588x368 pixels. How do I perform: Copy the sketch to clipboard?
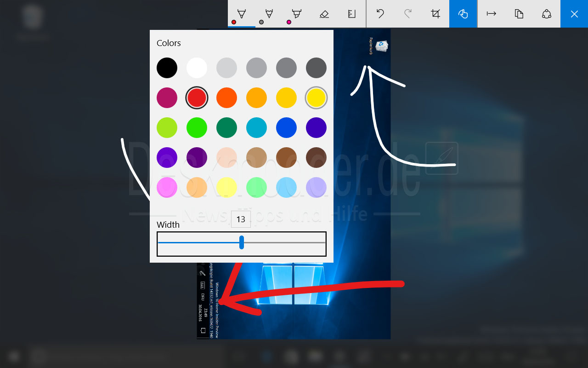519,14
